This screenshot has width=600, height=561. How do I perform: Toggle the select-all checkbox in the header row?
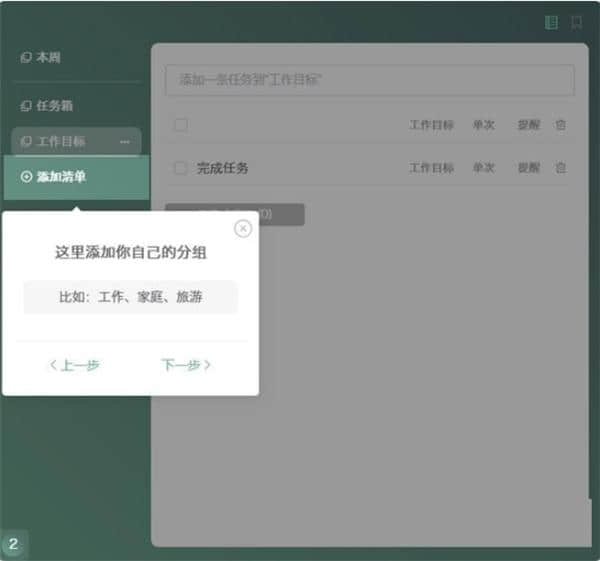click(181, 125)
